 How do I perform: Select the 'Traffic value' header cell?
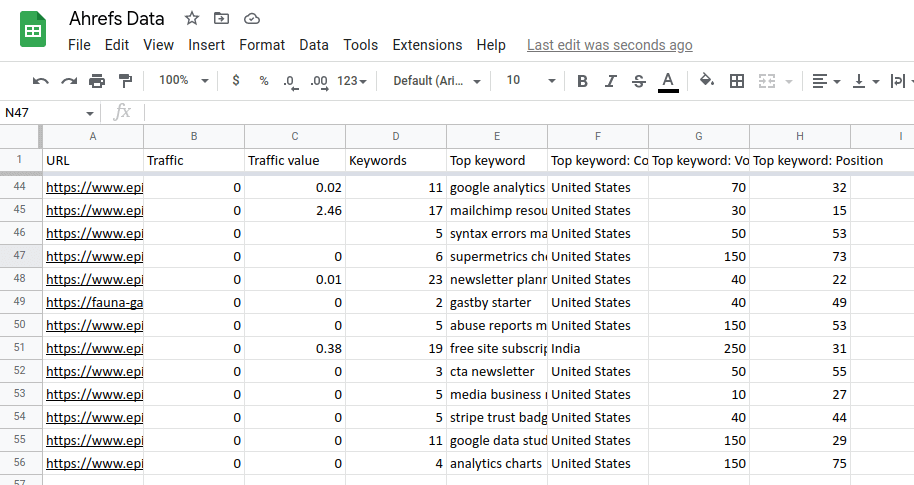(x=295, y=160)
